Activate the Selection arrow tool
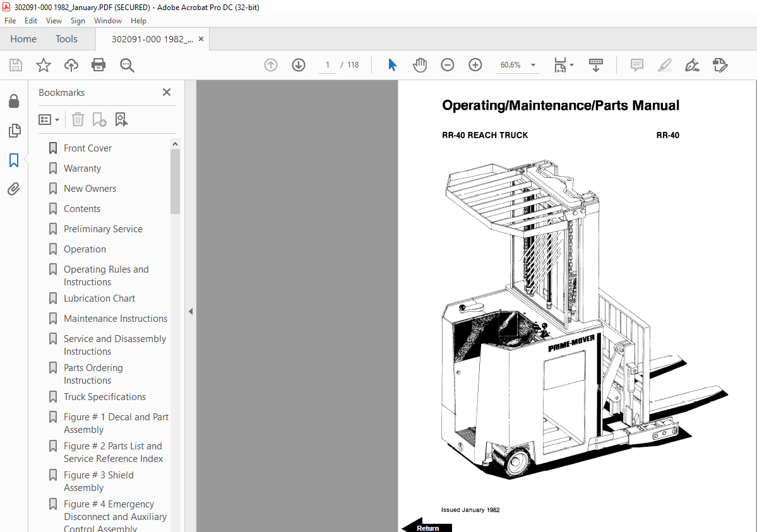 point(392,65)
